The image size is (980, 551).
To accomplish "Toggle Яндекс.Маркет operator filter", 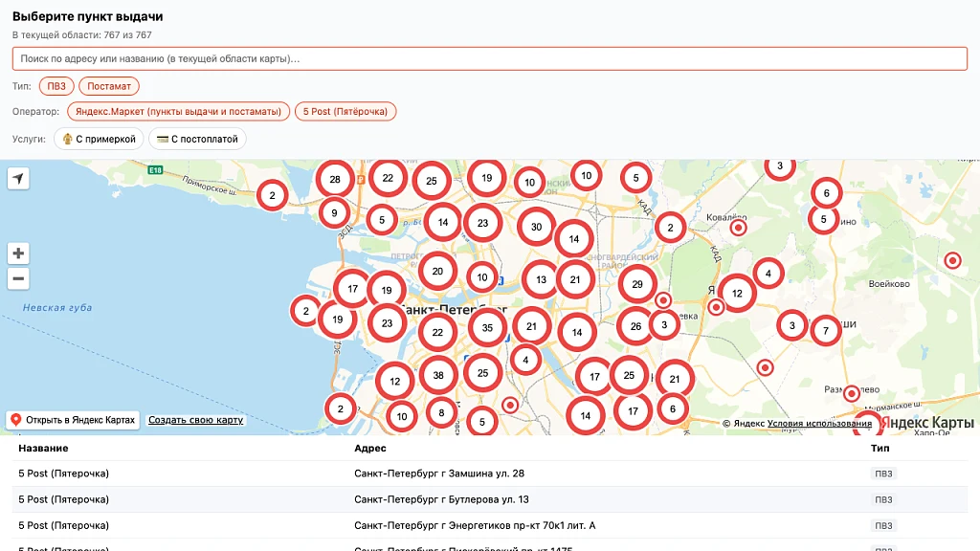I will click(178, 111).
